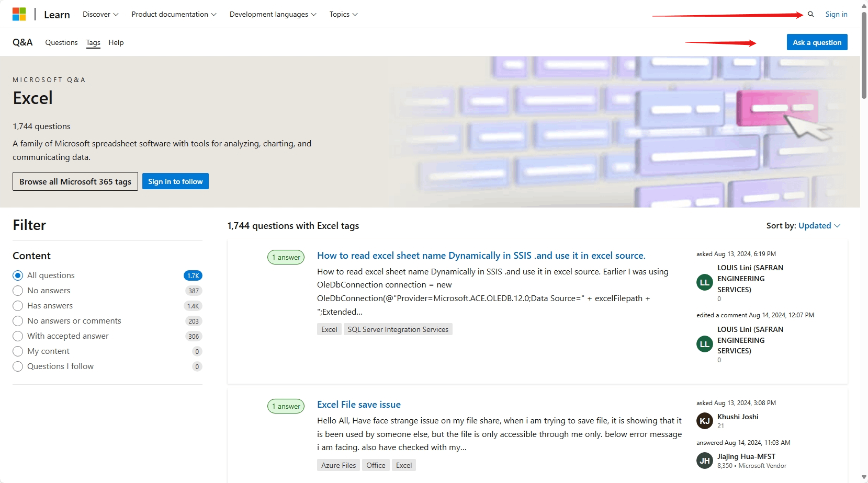Click the 1.7K count badge

[x=193, y=275]
